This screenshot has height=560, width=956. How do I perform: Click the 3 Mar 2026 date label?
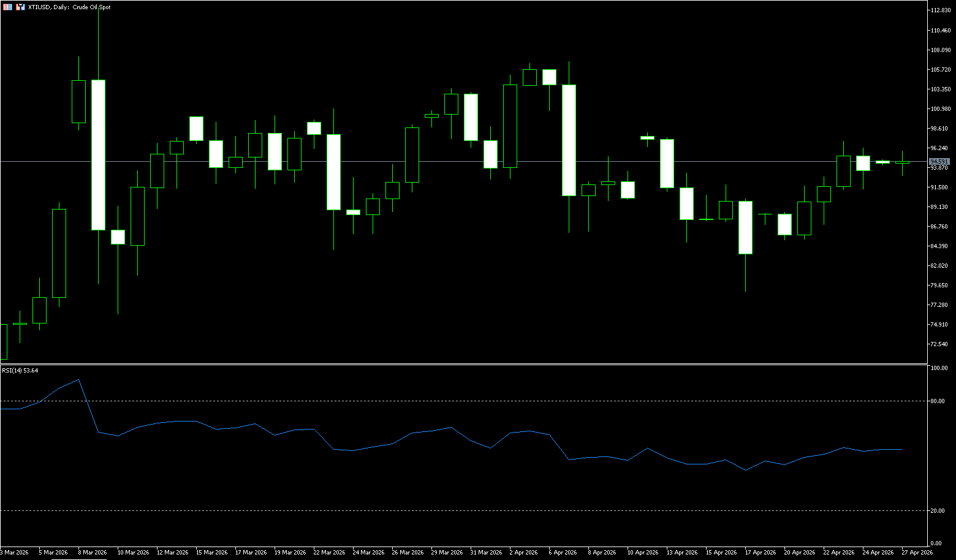click(x=15, y=553)
